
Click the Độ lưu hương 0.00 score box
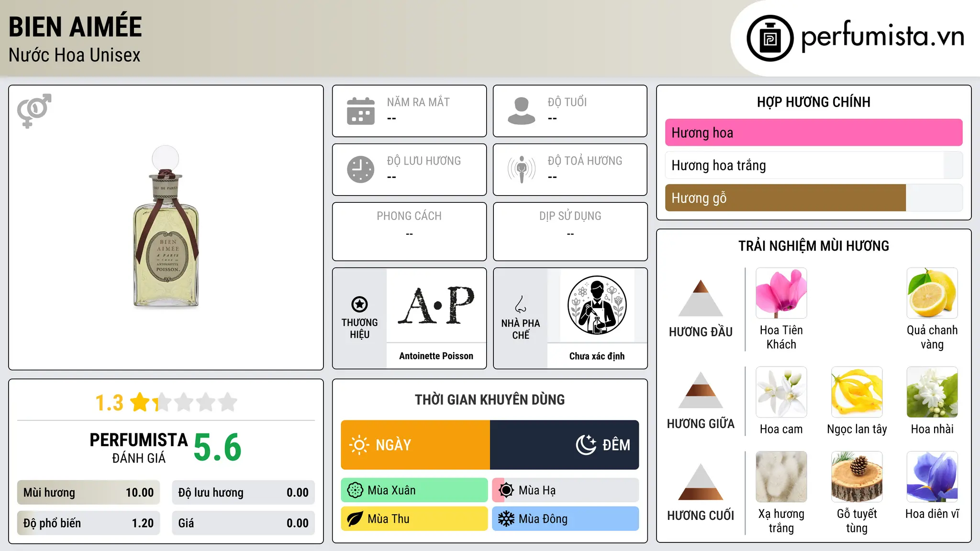click(x=243, y=493)
